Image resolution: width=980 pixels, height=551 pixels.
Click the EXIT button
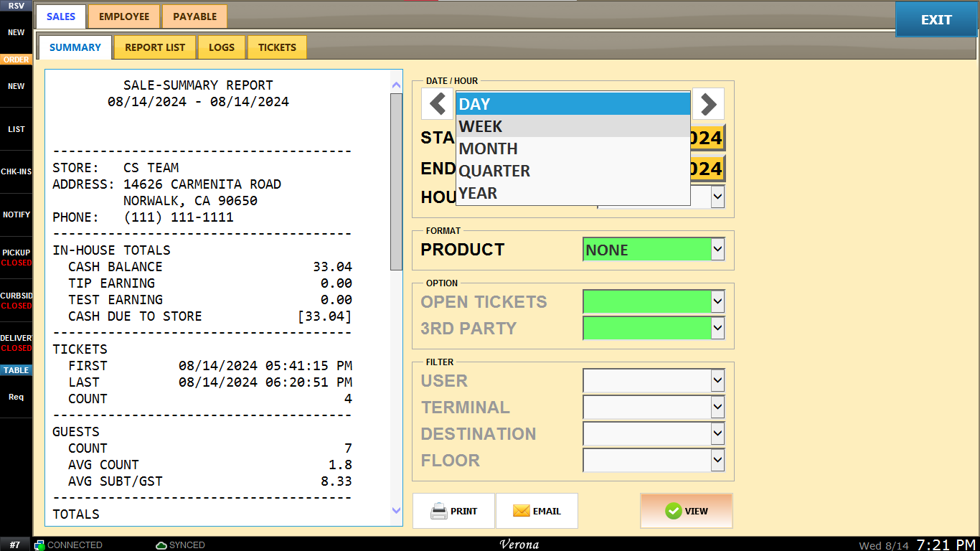point(936,20)
